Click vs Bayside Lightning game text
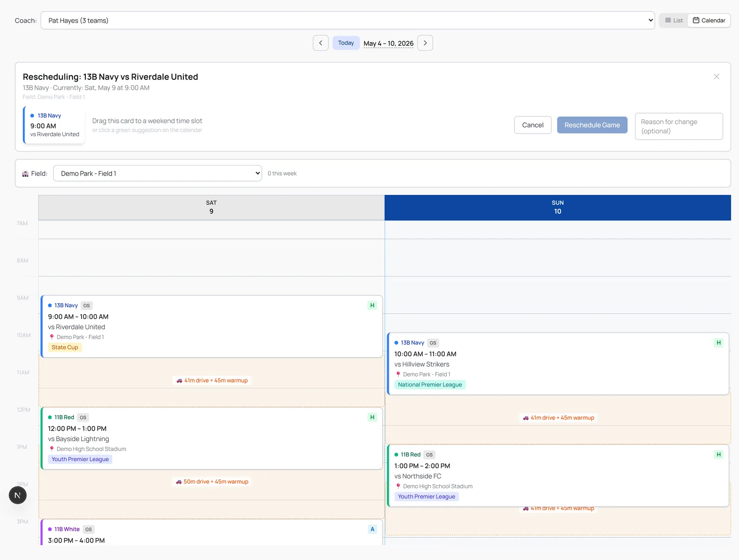 79,439
